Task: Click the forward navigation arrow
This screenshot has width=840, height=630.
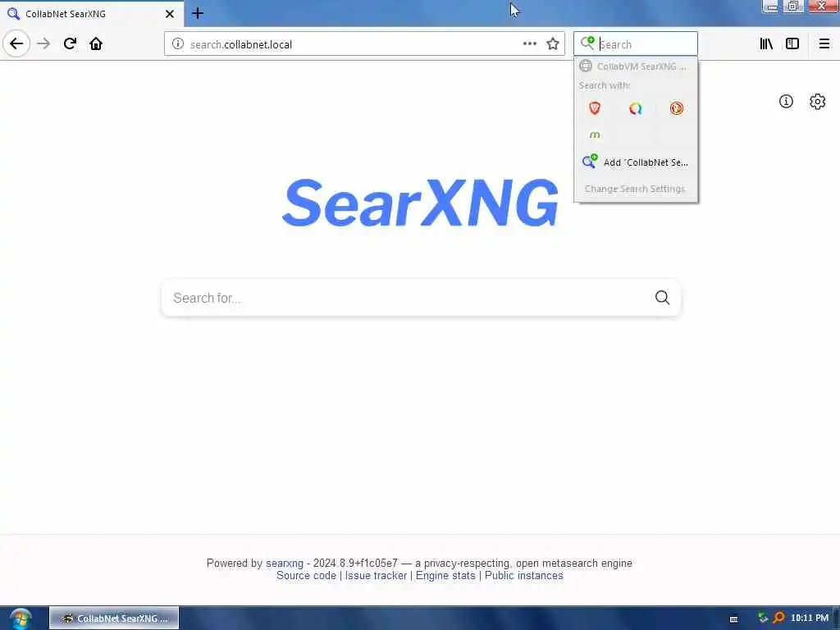Action: [43, 43]
